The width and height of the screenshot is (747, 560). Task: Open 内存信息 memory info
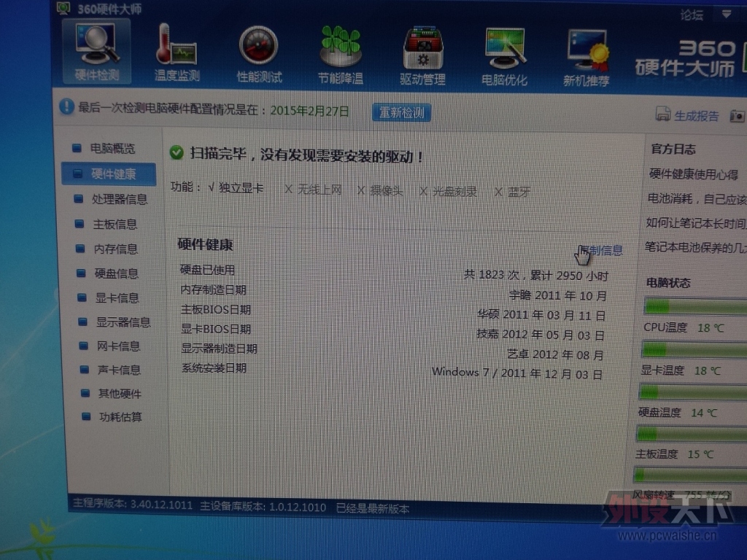[115, 249]
